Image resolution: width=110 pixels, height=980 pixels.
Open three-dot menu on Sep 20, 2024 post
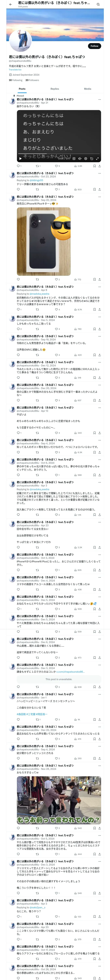click(x=99, y=197)
